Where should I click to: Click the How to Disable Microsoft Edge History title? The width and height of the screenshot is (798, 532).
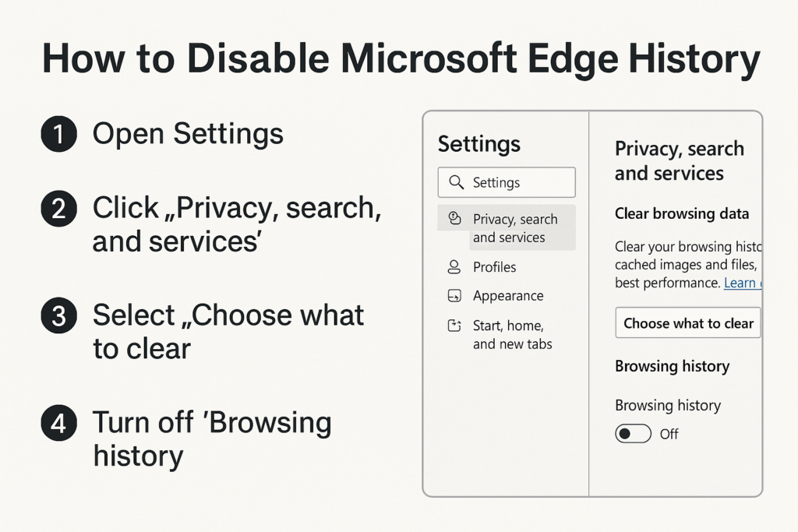[x=401, y=59]
